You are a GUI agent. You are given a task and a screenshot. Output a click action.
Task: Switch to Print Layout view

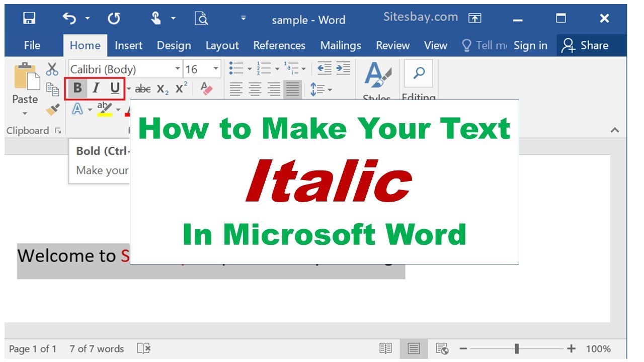414,348
